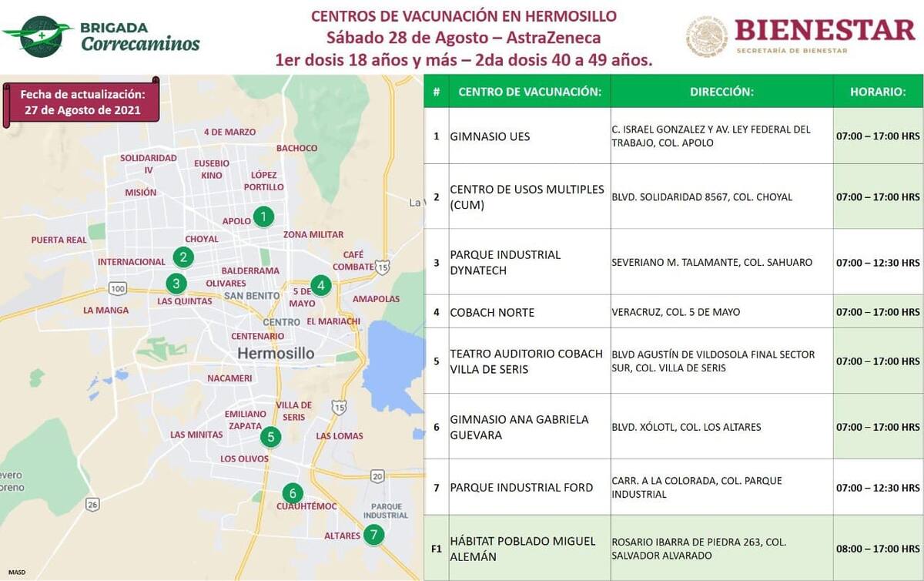Click Dynatech schedule 07:00 – 12:30 HRS
The image size is (924, 581).
(x=878, y=262)
